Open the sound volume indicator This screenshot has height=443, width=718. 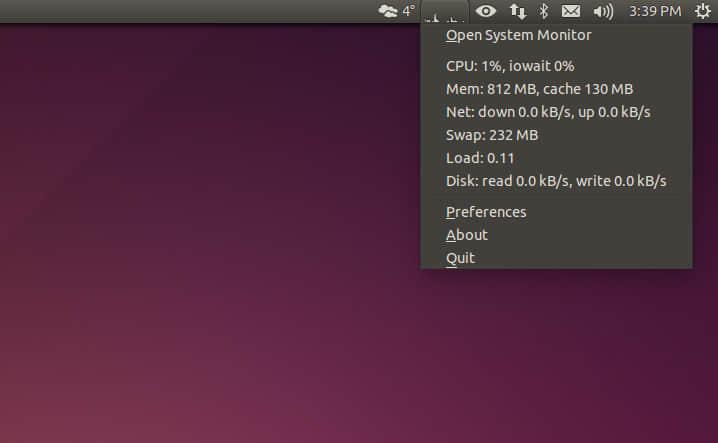602,11
